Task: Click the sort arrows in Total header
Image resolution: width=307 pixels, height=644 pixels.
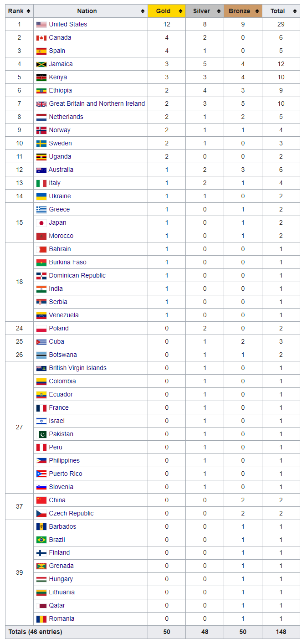Action: 295,11
